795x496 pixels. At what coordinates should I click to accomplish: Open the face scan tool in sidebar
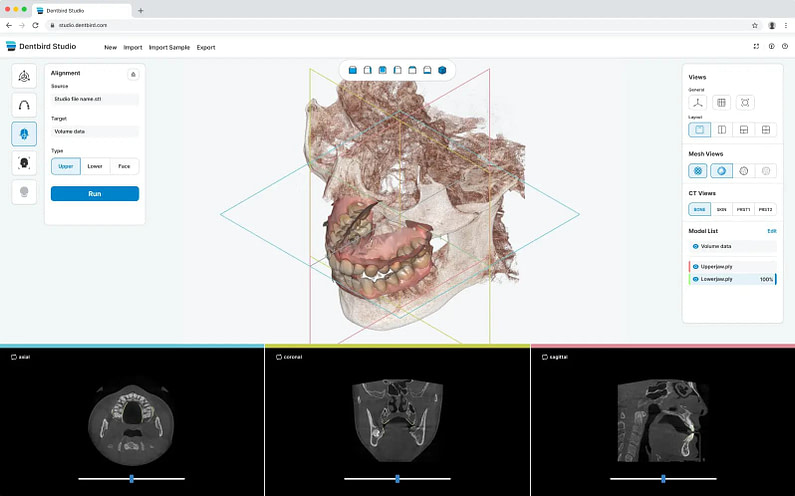tap(25, 162)
